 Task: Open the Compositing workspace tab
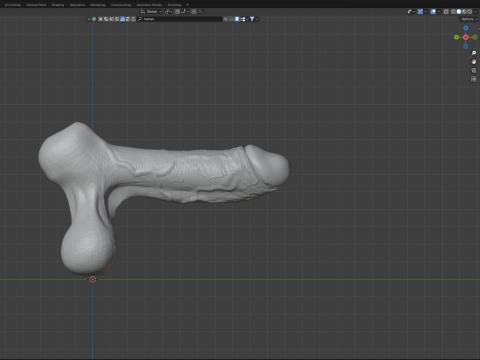point(121,5)
